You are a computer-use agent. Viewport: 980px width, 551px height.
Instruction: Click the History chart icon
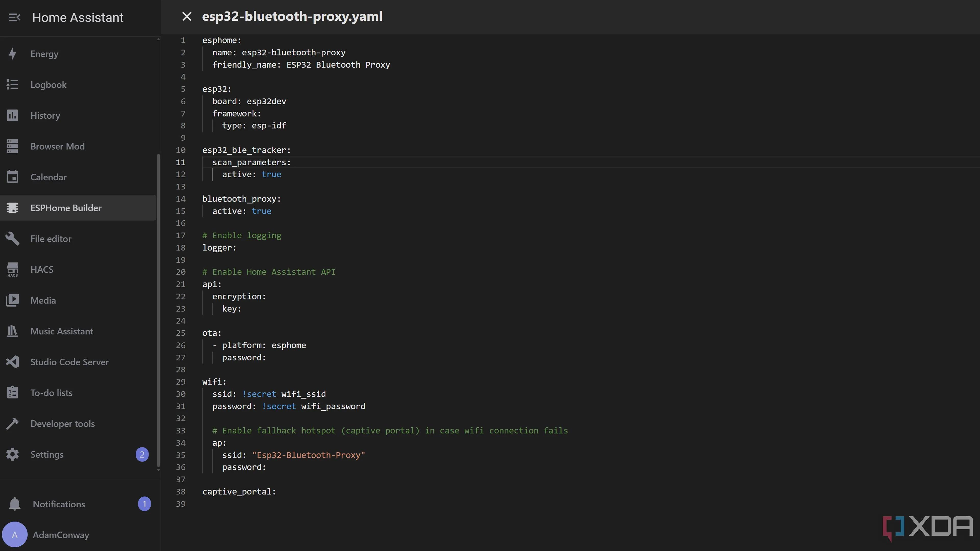13,115
